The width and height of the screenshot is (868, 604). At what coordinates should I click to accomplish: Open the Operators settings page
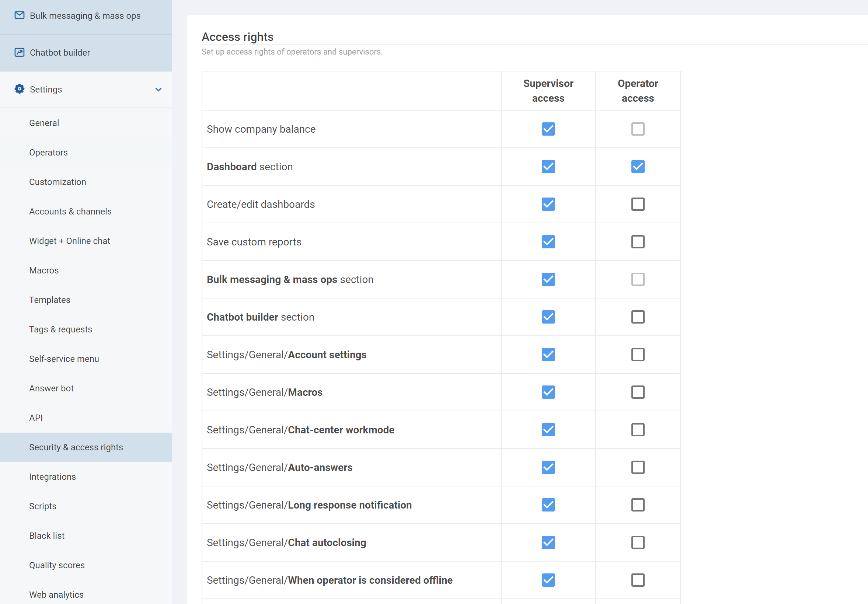click(x=48, y=153)
